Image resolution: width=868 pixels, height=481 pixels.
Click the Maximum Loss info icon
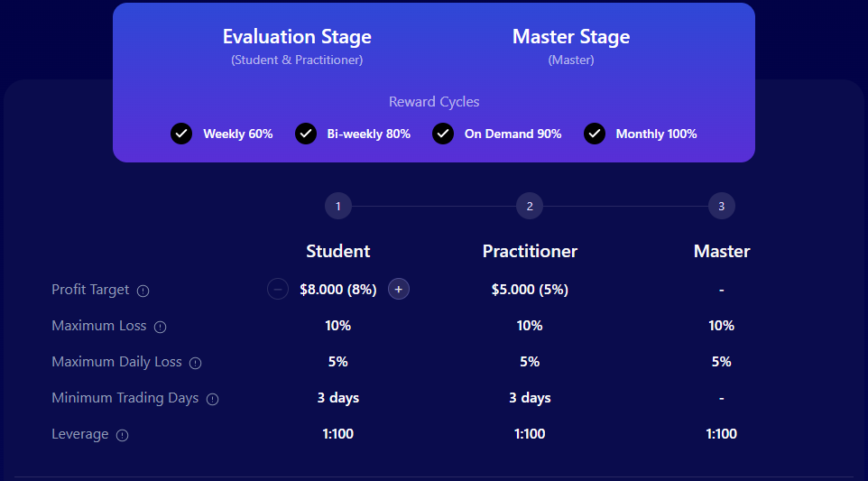[161, 327]
